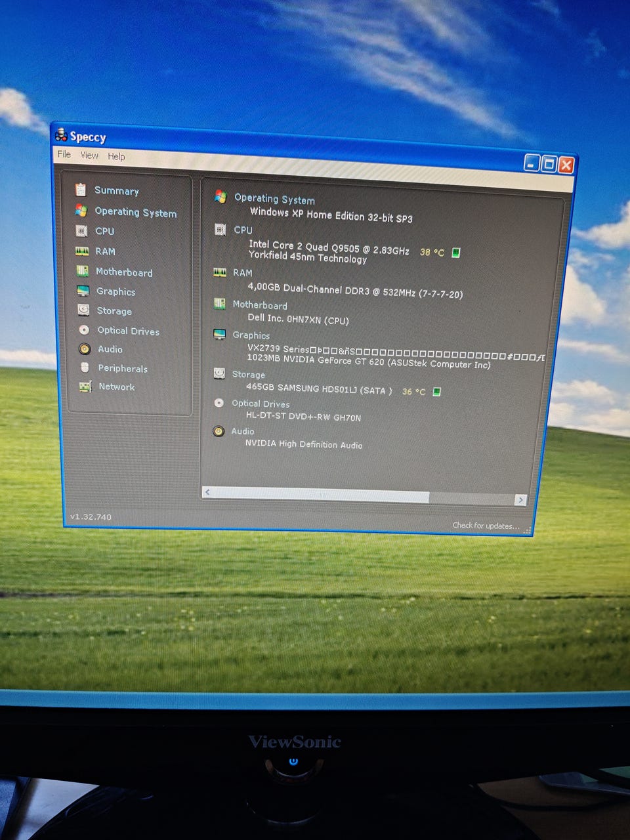
Task: Click HL-DT-ST DVD+-RW GH70N text
Action: click(x=303, y=417)
